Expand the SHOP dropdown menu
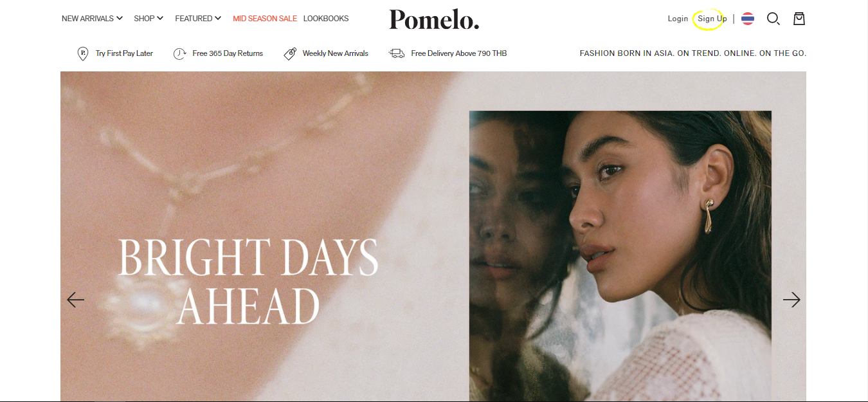868x402 pixels. pyautogui.click(x=149, y=19)
